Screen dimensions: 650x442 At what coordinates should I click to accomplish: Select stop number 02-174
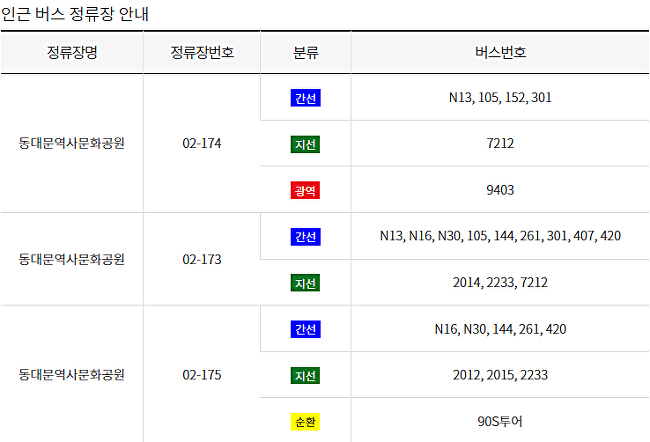click(202, 143)
